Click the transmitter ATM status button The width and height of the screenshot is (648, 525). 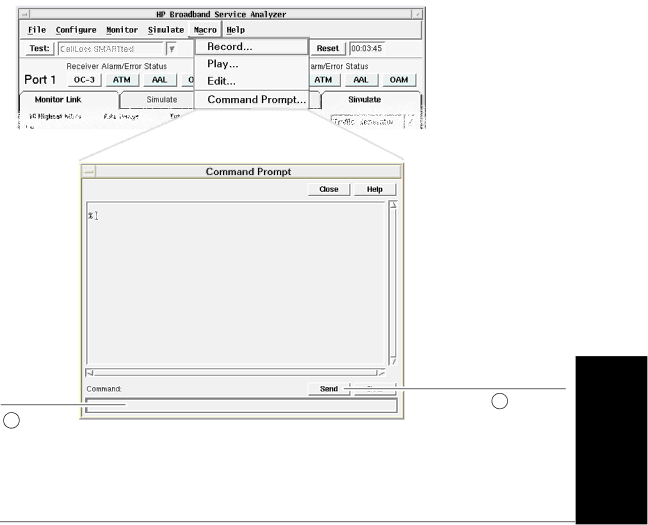pos(323,80)
